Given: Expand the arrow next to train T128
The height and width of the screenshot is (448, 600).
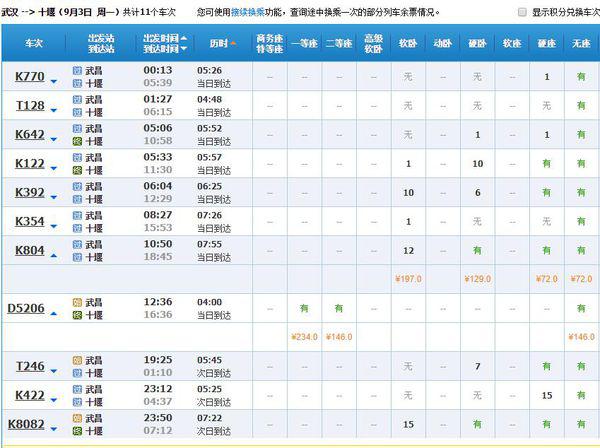Looking at the screenshot, I should click(x=52, y=106).
